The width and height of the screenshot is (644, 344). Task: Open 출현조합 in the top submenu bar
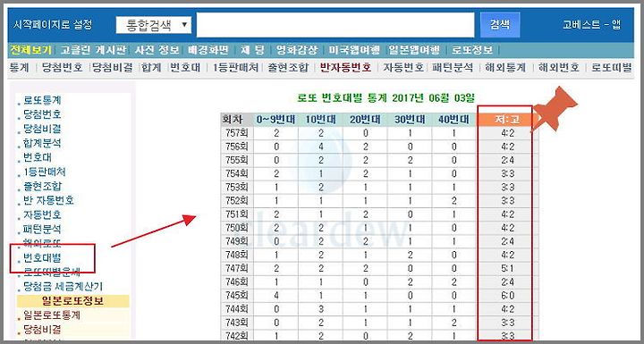coord(288,67)
